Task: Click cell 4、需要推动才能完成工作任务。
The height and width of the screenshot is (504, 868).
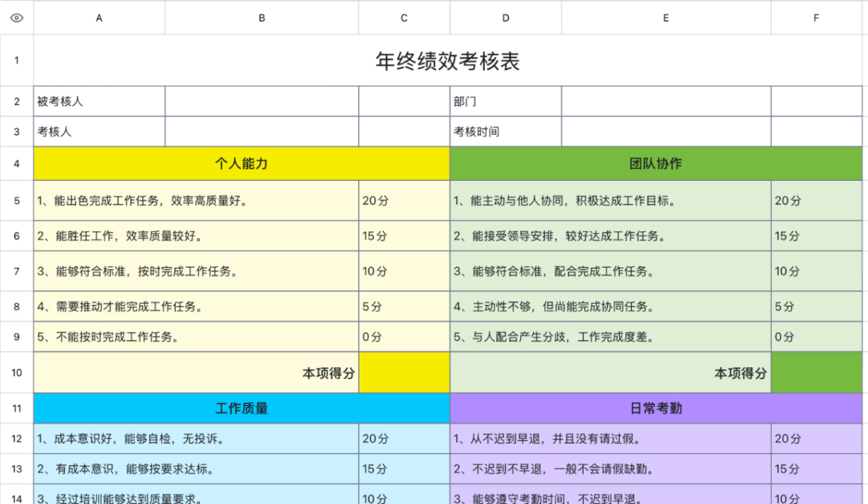Action: coord(196,307)
